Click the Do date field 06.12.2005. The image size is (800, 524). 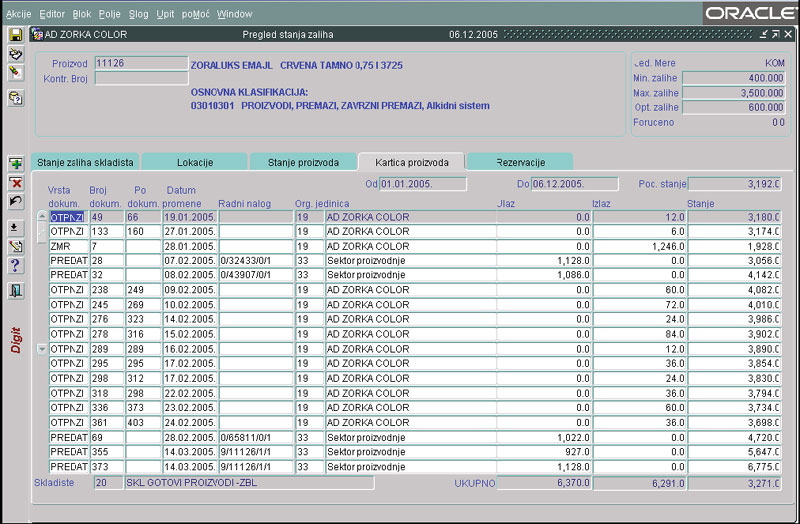coord(574,184)
